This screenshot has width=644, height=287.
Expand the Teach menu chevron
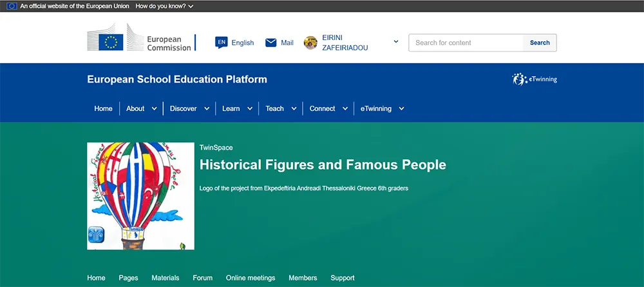[294, 109]
